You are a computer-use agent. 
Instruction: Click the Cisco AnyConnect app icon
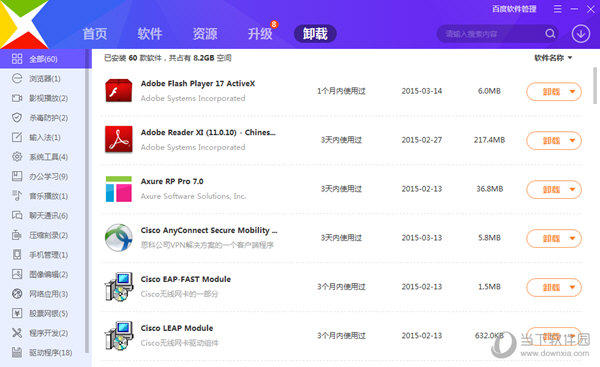(119, 238)
